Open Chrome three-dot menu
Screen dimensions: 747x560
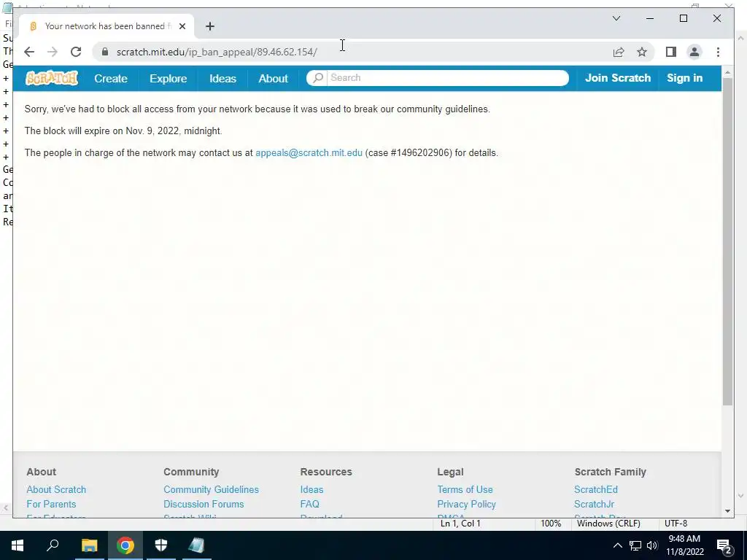(718, 52)
